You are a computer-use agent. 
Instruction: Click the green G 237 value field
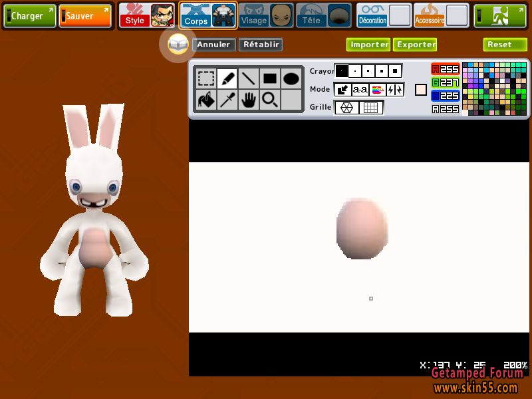point(446,82)
